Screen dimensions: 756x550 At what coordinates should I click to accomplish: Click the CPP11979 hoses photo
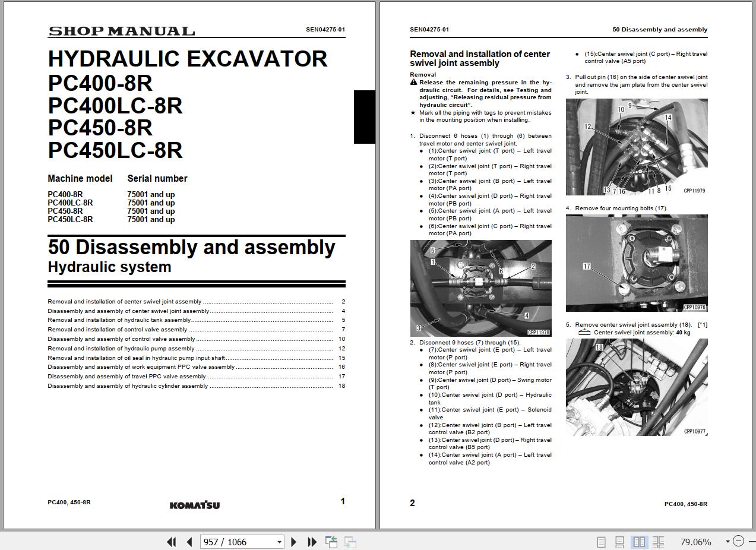click(x=637, y=147)
